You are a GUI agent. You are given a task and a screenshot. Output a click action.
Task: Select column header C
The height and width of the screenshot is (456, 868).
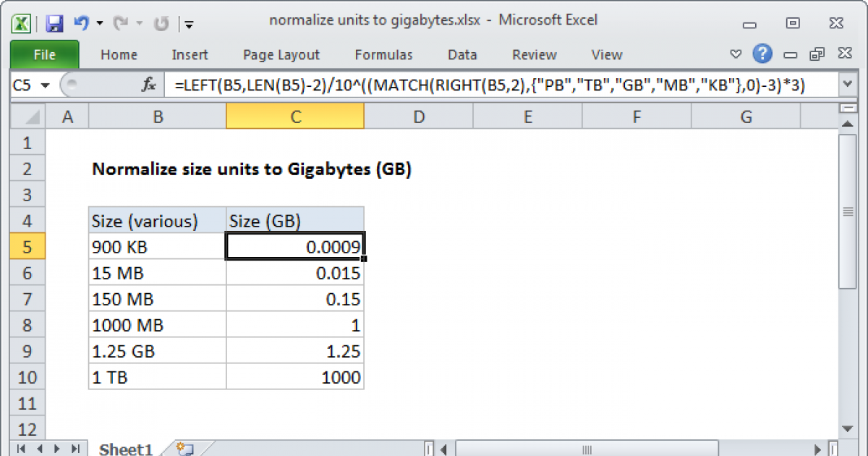point(295,115)
